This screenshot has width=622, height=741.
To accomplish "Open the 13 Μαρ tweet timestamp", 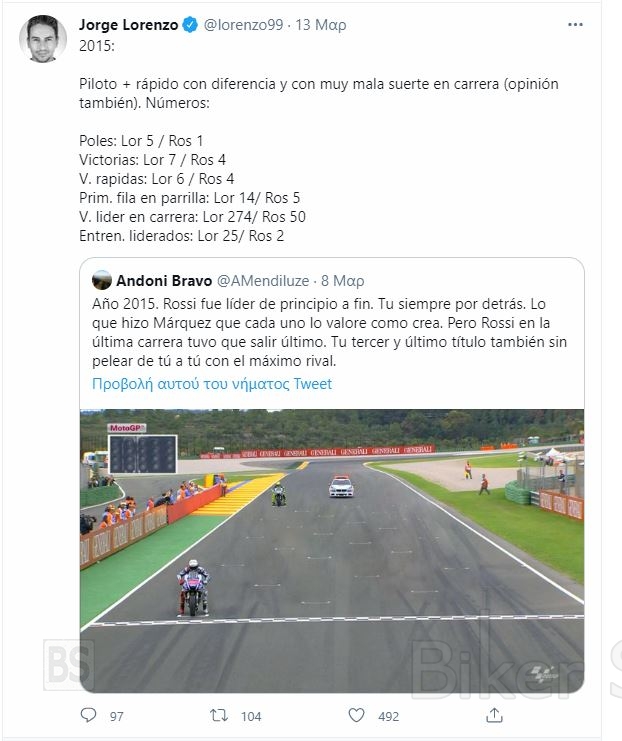I will pyautogui.click(x=320, y=26).
